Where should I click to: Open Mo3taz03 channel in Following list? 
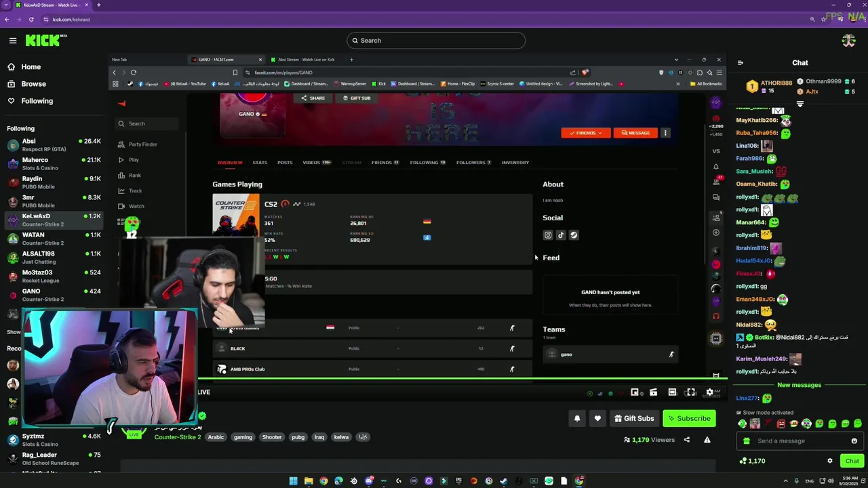click(x=54, y=276)
